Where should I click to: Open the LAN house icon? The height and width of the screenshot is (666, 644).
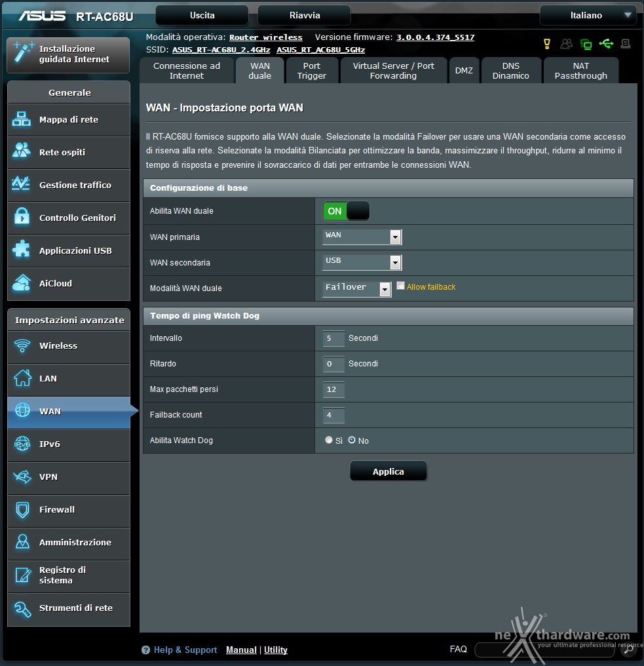(x=22, y=378)
